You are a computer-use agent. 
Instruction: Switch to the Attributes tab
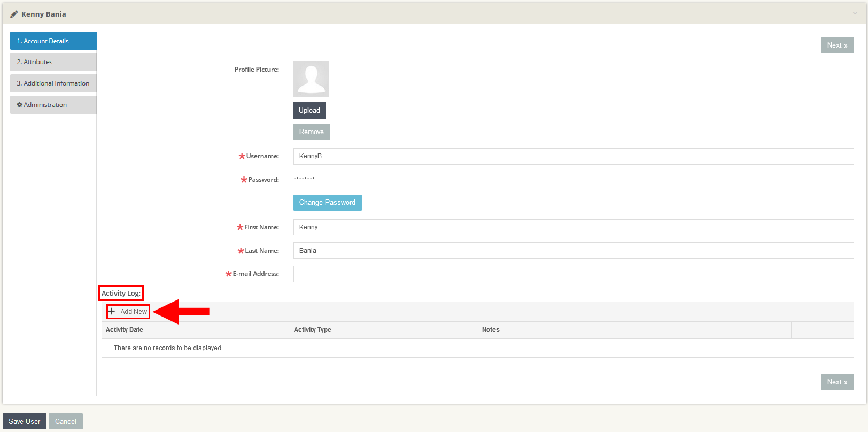53,62
